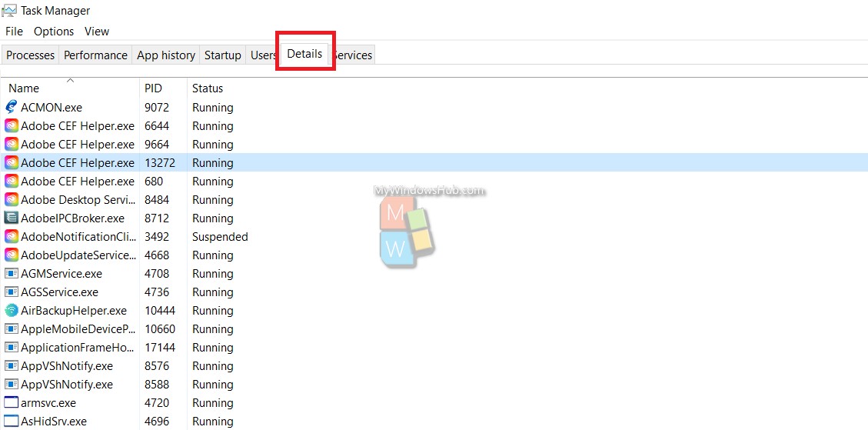Select the AppleMobileDeviceP... process name

pyautogui.click(x=78, y=329)
